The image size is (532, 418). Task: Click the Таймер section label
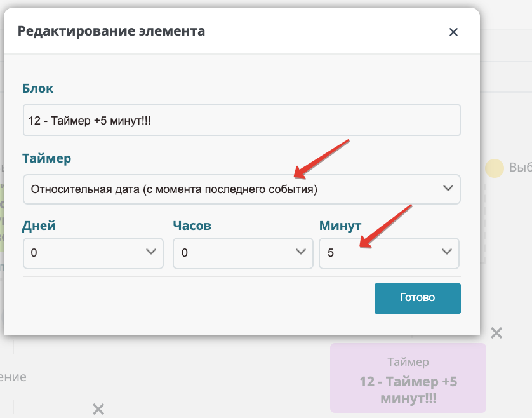[47, 158]
